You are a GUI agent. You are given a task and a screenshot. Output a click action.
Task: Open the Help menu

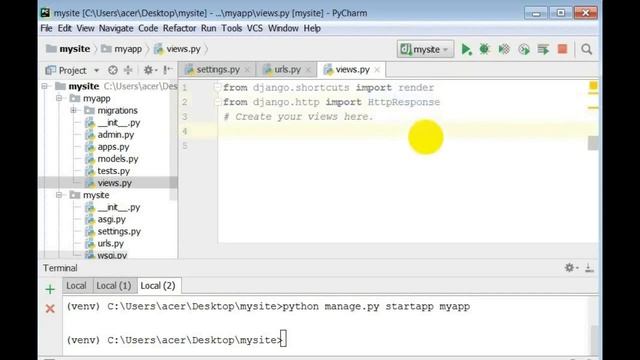312,28
